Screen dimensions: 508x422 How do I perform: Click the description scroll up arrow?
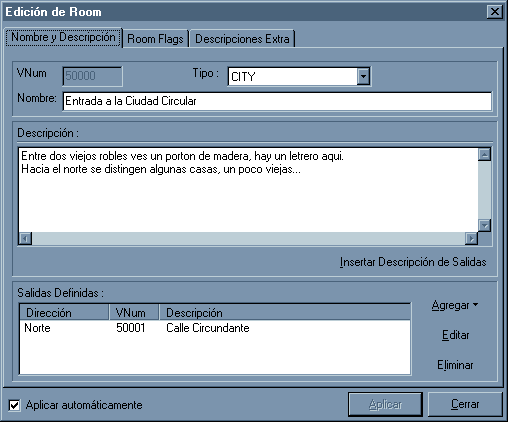484,154
